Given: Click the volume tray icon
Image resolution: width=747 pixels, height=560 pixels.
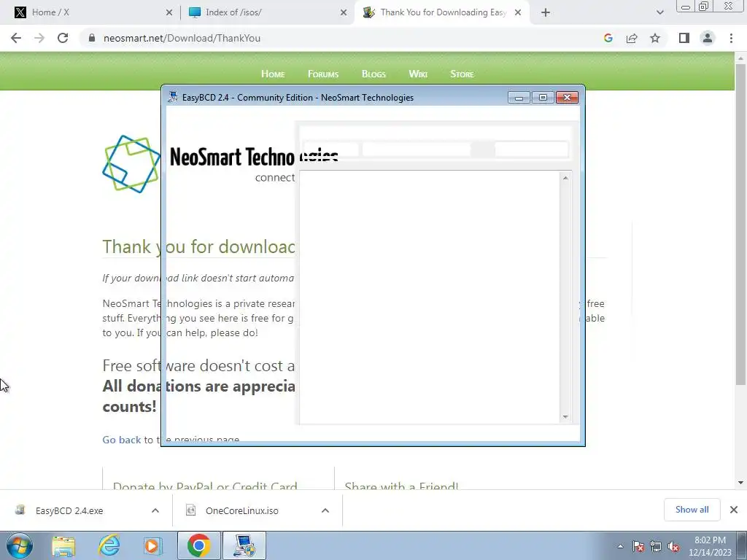Looking at the screenshot, I should point(673,546).
